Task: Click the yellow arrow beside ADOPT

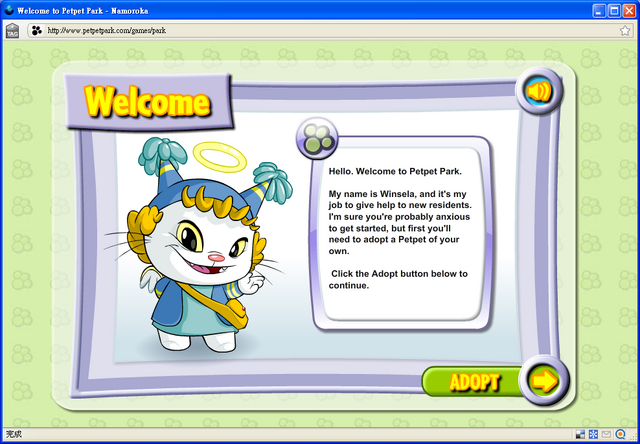Action: [544, 380]
